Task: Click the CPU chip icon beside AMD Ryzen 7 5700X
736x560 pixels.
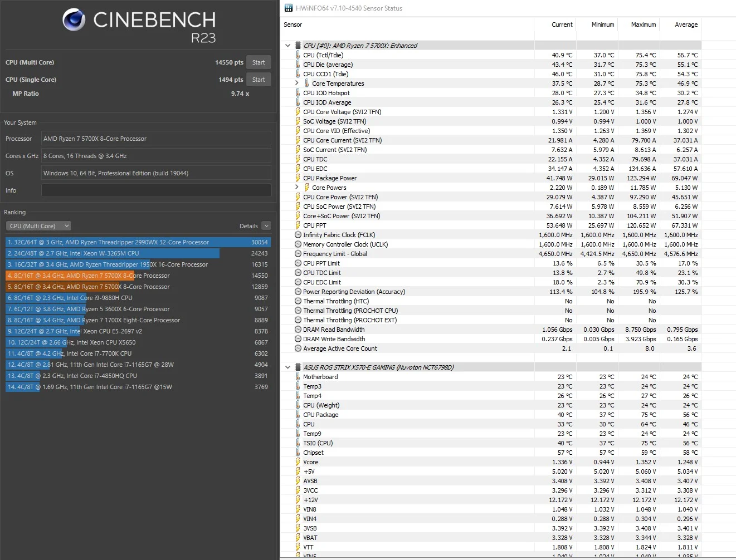Action: point(298,46)
